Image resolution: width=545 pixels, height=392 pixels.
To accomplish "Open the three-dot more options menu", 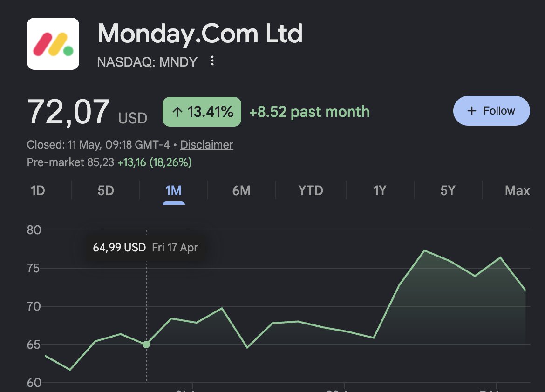I will 212,61.
